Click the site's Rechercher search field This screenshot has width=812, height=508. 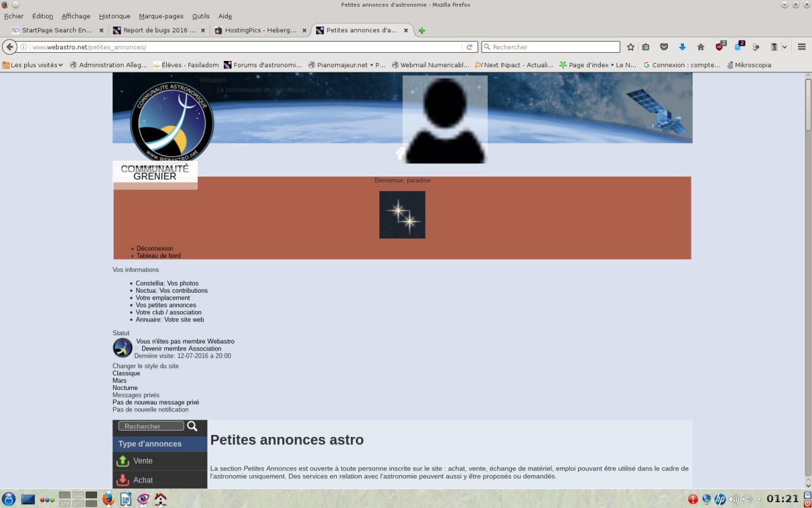(x=151, y=426)
